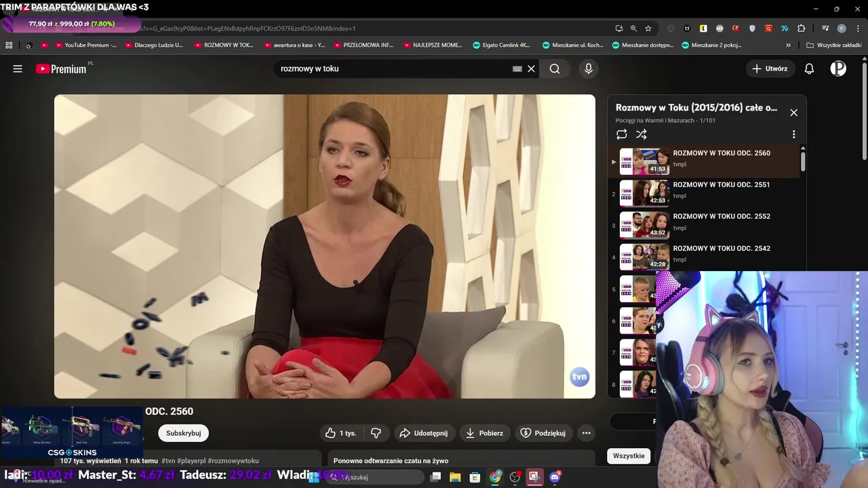The height and width of the screenshot is (488, 868).
Task: Start voice search with the microphone
Action: click(589, 68)
